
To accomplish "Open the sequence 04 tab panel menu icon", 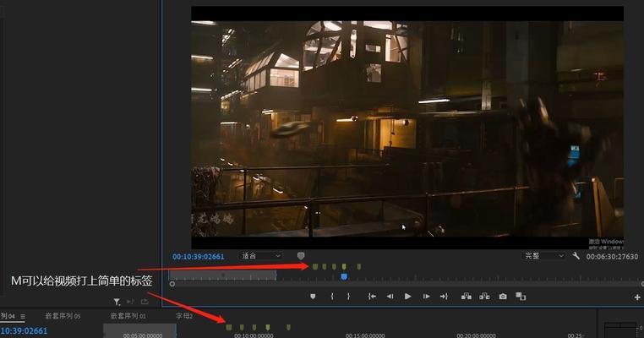I will 23,316.
